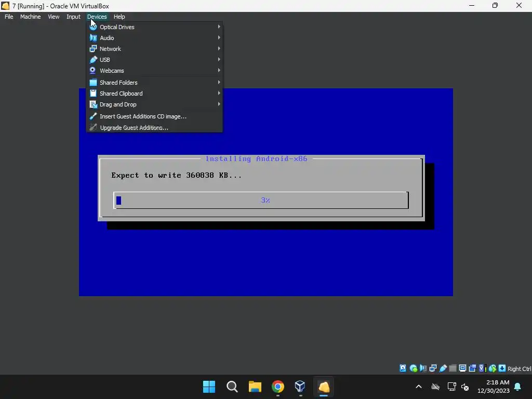The image size is (532, 399).
Task: Open the File menu
Action: click(9, 17)
